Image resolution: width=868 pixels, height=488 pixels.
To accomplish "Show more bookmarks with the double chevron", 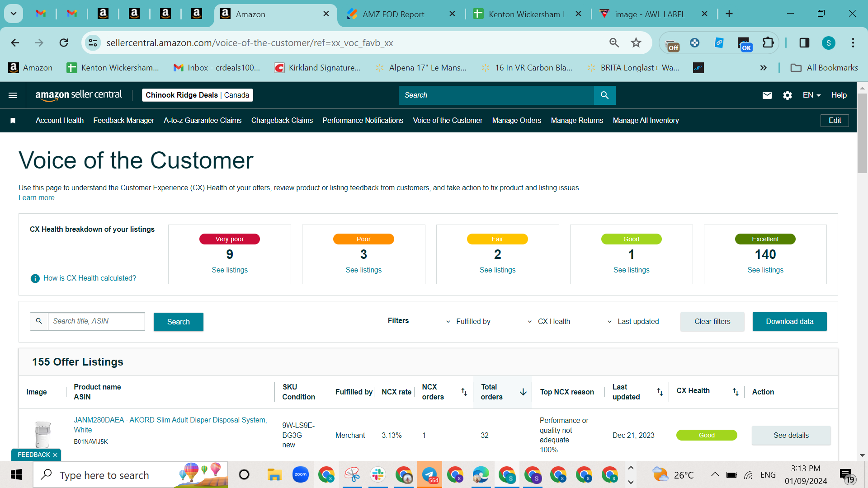I will [x=764, y=68].
